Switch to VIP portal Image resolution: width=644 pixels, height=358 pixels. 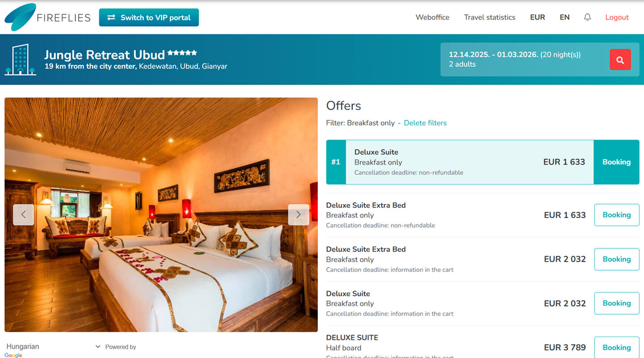click(149, 17)
